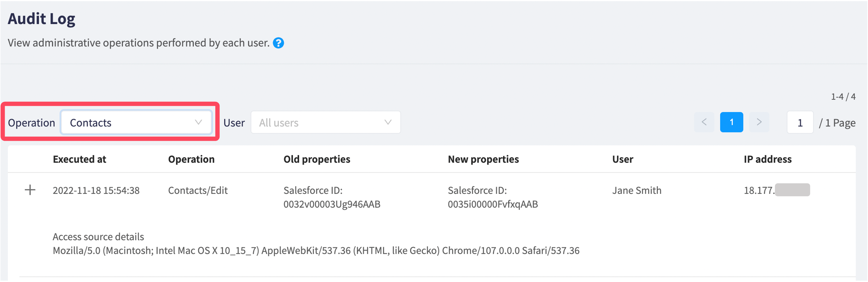Click the User dropdown chevron arrow
868x282 pixels.
388,122
